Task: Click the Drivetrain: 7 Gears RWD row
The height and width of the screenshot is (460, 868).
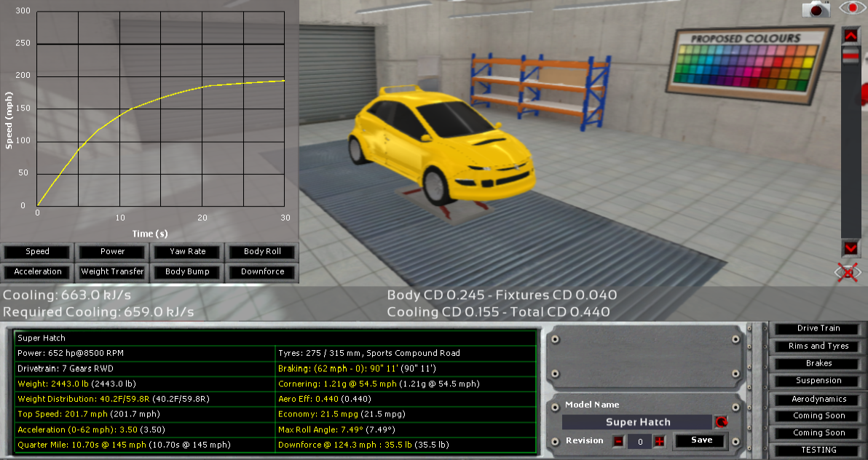Action: [145, 369]
